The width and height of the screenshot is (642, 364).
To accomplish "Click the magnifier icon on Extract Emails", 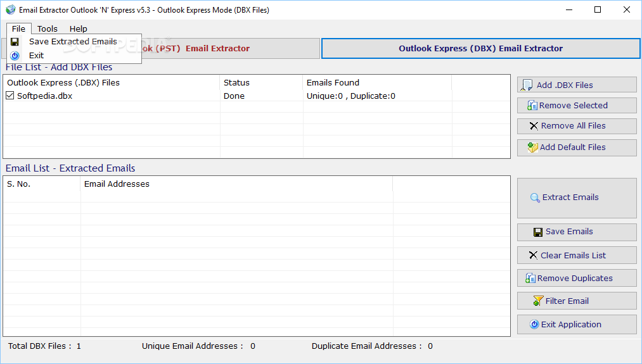I will click(535, 198).
